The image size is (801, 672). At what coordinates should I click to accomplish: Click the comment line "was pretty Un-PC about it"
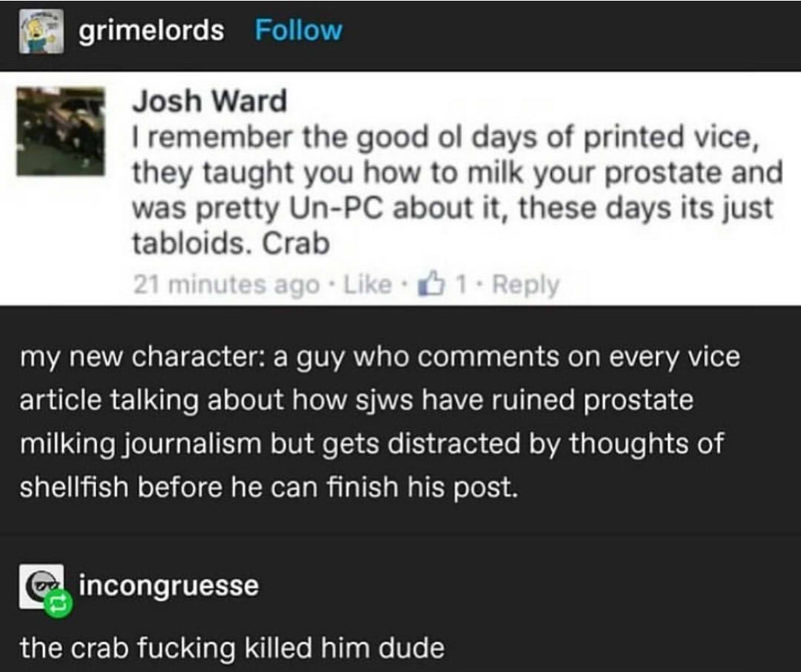[x=452, y=208]
